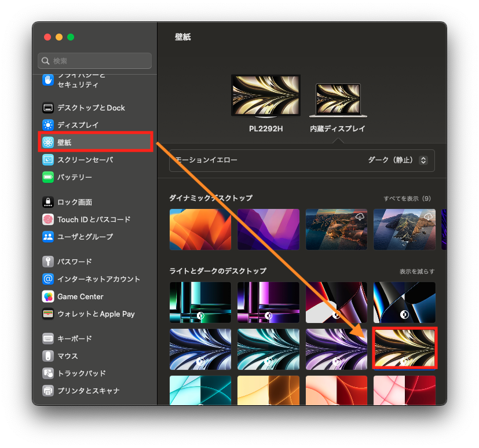The height and width of the screenshot is (448, 479).
Task: Pick the magenta-purple striped light/dark wallpaper
Action: point(268,303)
